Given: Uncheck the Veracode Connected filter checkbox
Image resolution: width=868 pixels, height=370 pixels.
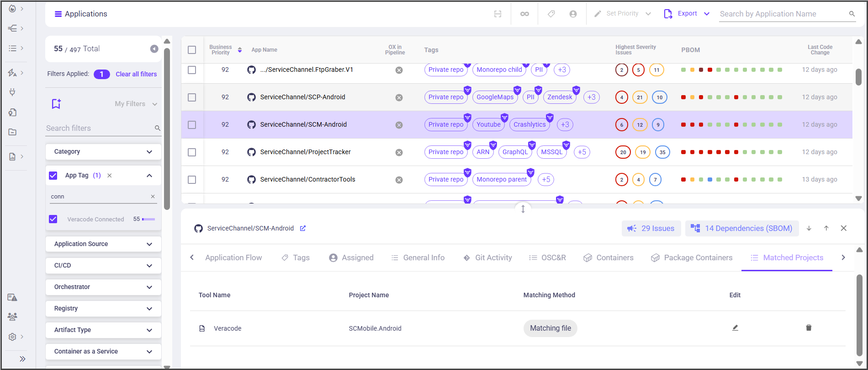Looking at the screenshot, I should pyautogui.click(x=53, y=219).
